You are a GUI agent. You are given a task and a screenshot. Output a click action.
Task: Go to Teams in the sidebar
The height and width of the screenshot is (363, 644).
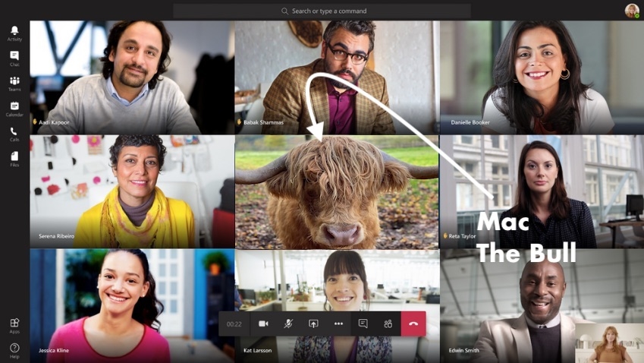pos(14,84)
